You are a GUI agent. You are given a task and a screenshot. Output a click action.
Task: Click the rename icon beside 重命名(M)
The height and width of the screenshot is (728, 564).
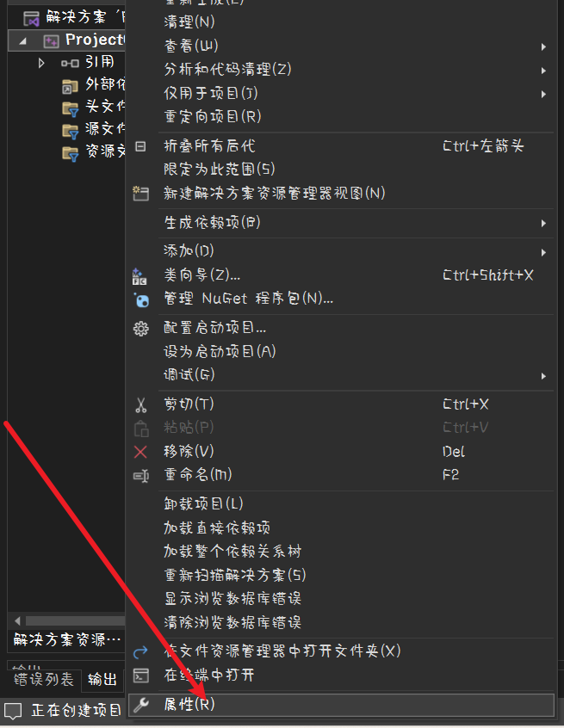click(x=140, y=475)
